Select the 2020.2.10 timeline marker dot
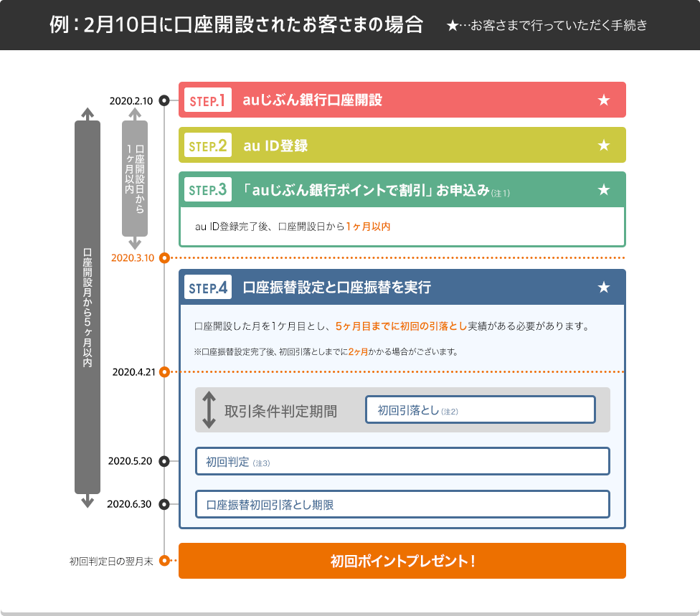Image resolution: width=700 pixels, height=616 pixels. (x=164, y=100)
